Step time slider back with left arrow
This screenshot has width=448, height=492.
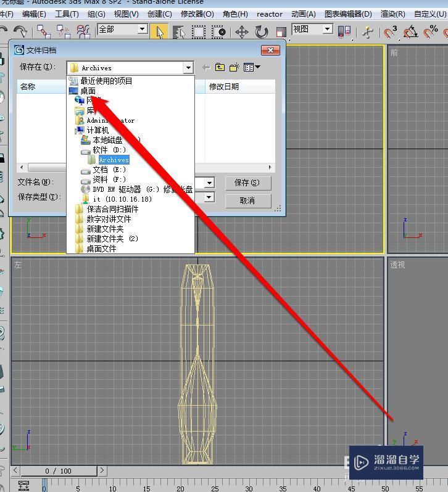[x=15, y=470]
